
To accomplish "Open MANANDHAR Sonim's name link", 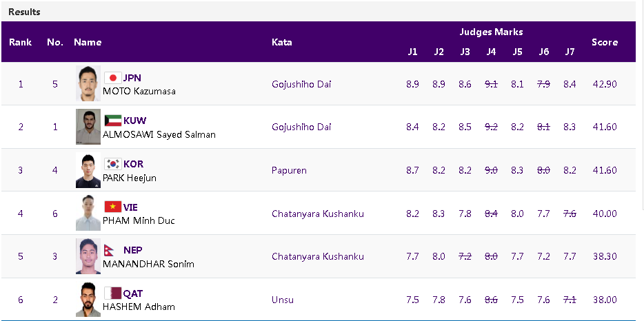I will [x=148, y=264].
